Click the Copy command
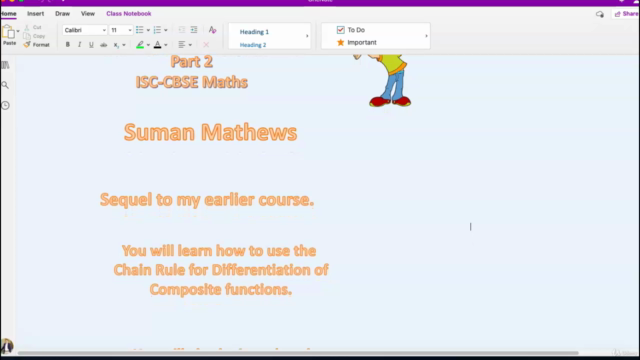The height and width of the screenshot is (360, 640). coord(34,36)
